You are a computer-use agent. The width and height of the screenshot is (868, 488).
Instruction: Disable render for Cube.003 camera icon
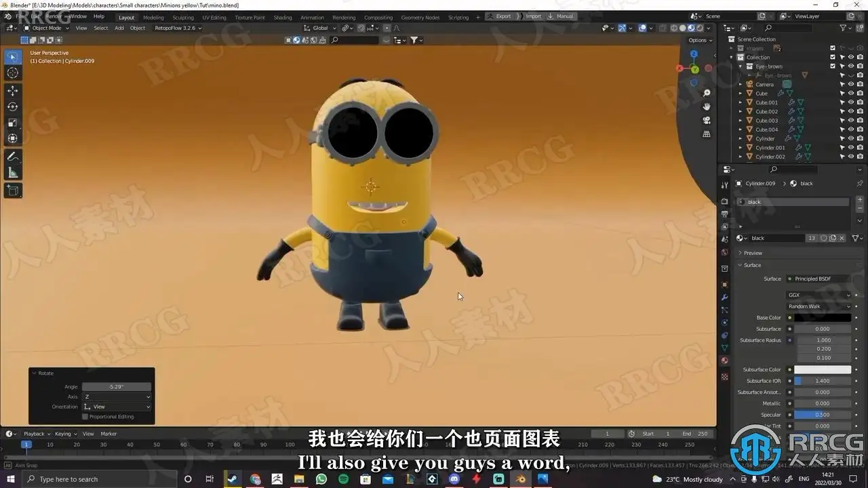(859, 121)
